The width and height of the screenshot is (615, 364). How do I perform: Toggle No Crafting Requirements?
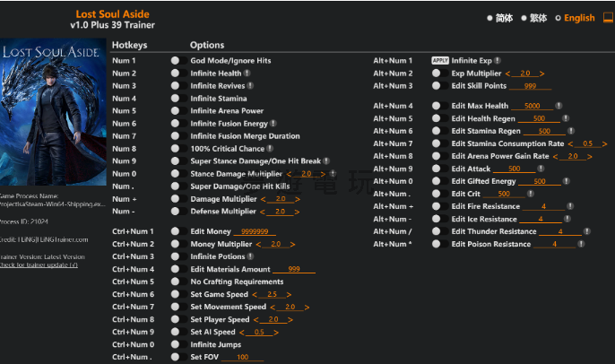coord(178,282)
